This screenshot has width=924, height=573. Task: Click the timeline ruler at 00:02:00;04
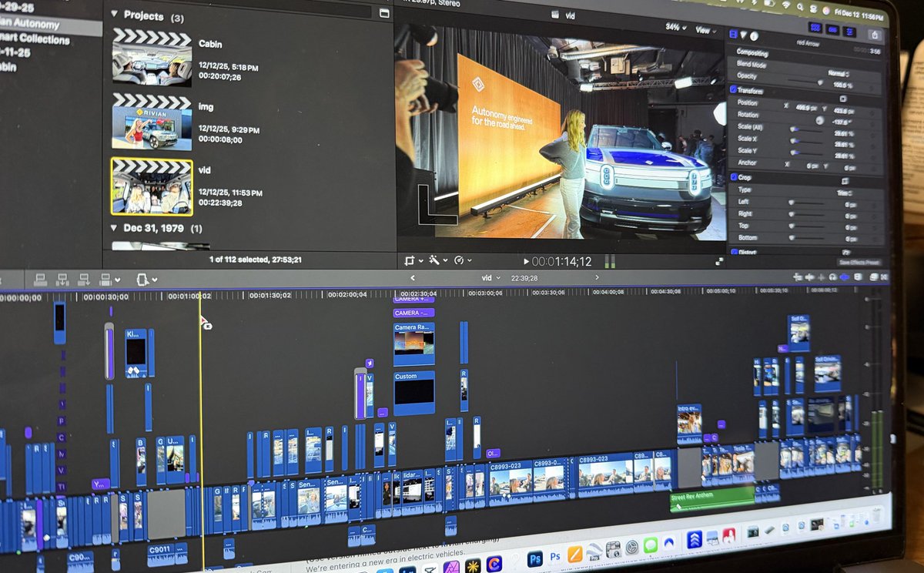[346, 294]
